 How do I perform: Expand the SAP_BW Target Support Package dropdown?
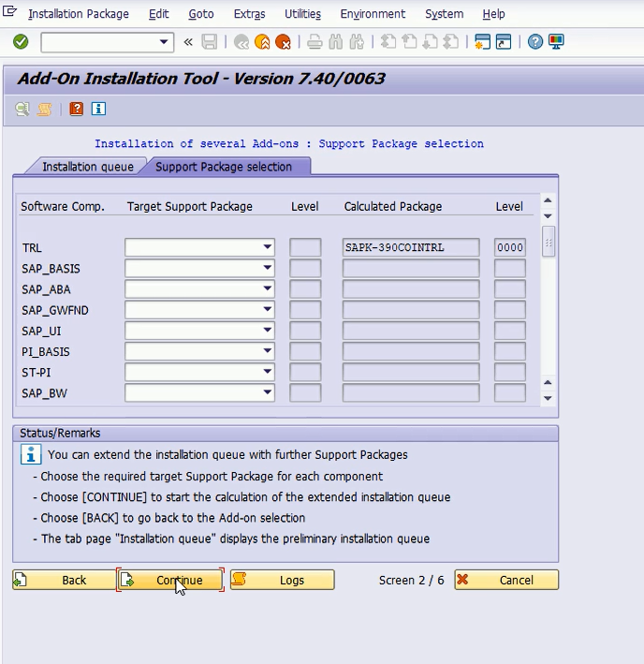(x=268, y=393)
